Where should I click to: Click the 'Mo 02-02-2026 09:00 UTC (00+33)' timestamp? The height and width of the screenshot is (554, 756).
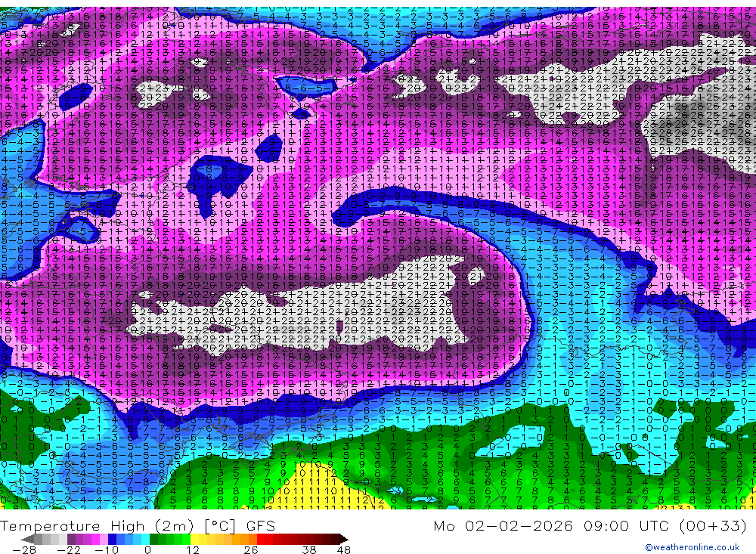pos(590,525)
